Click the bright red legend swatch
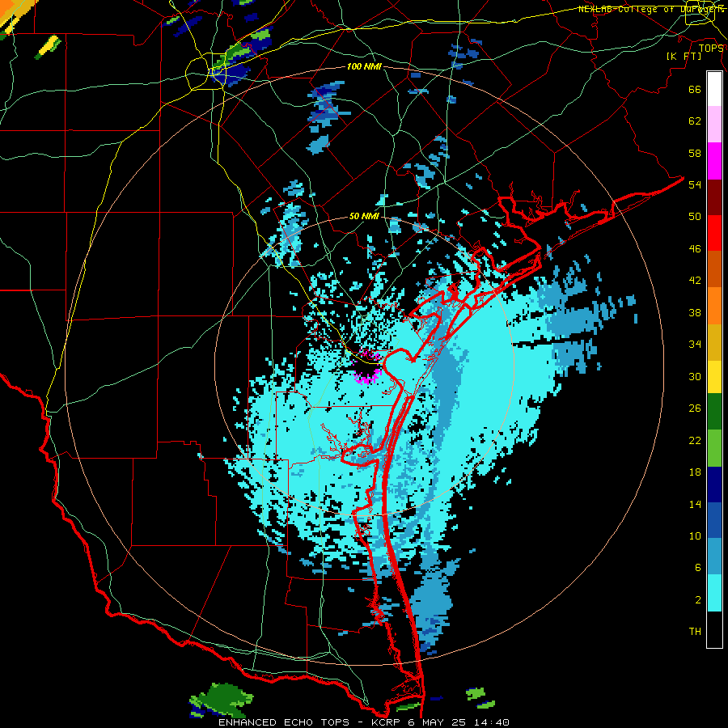This screenshot has height=728, width=728. pos(714,233)
